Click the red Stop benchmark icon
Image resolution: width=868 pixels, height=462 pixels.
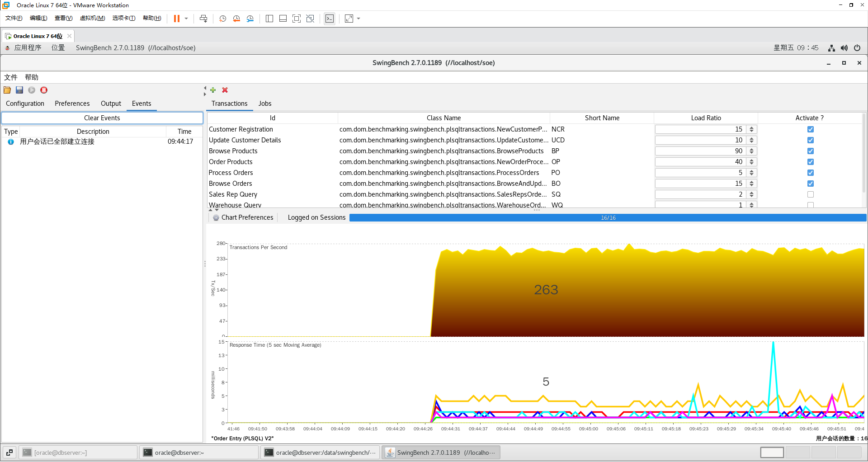(44, 90)
